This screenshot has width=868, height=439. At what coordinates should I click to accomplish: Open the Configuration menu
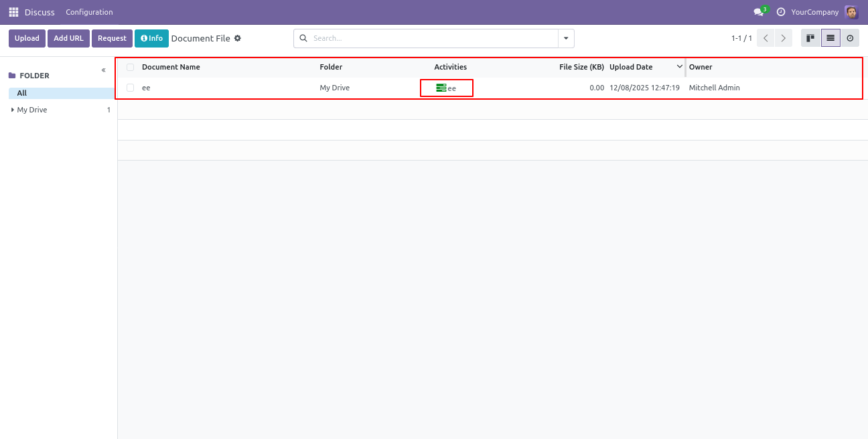89,12
